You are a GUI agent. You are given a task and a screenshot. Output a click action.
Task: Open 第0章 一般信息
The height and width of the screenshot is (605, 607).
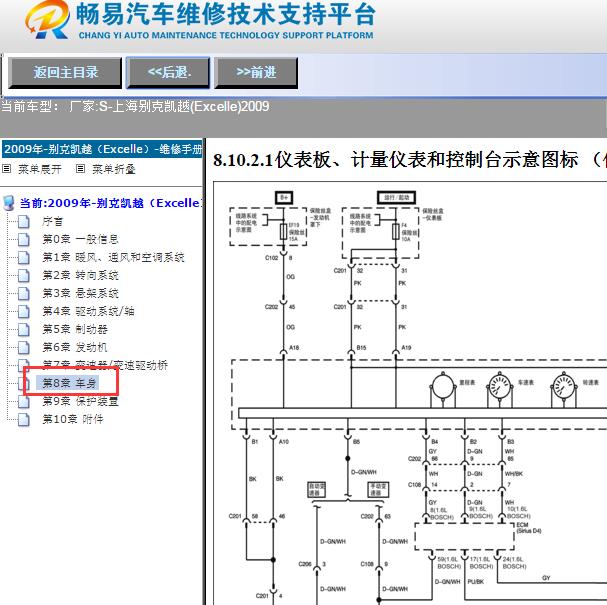[80, 239]
